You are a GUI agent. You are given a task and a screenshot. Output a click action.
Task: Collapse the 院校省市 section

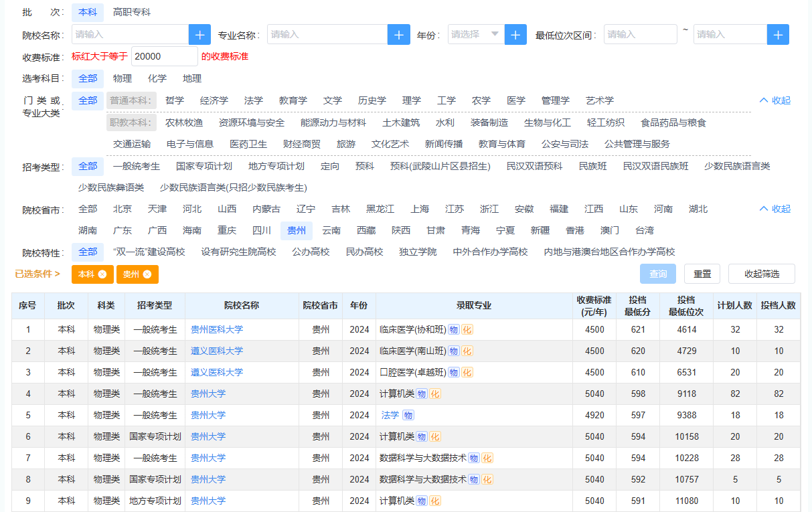(775, 208)
